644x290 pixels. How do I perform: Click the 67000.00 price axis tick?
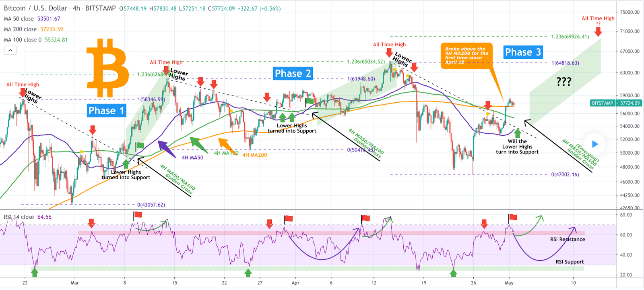(630, 51)
